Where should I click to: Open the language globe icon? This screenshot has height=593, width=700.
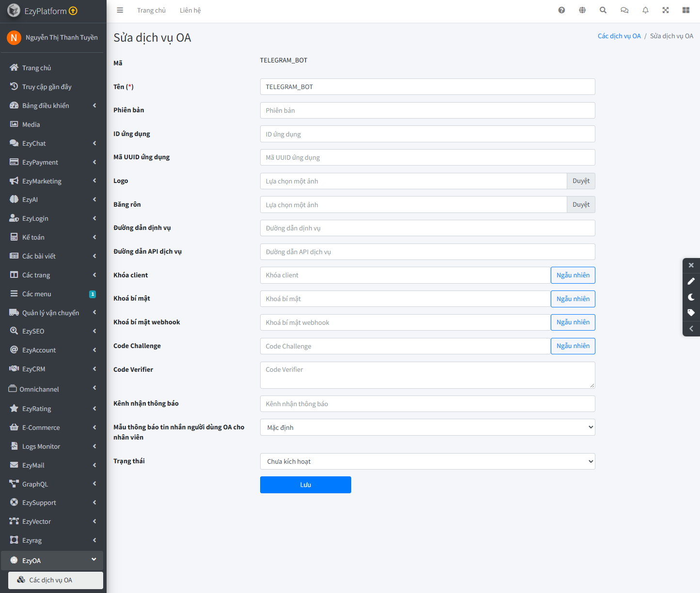click(x=582, y=10)
